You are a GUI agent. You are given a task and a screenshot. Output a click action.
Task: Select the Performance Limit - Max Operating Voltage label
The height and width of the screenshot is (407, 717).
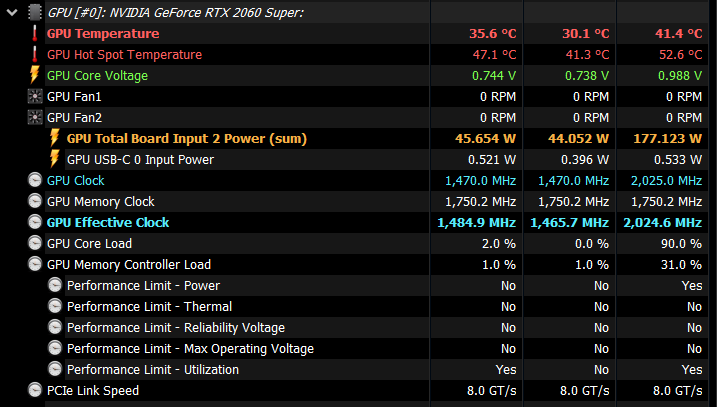(190, 349)
